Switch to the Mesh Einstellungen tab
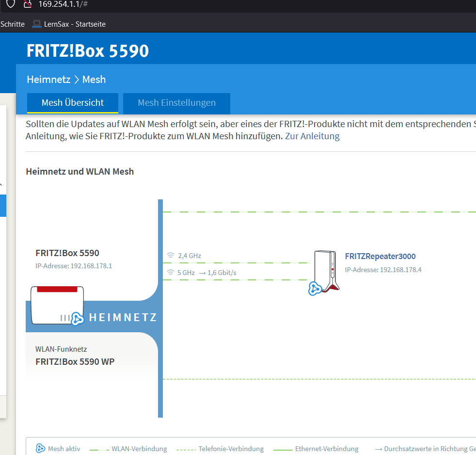Screen dimensions: 476x455 pyautogui.click(x=176, y=103)
